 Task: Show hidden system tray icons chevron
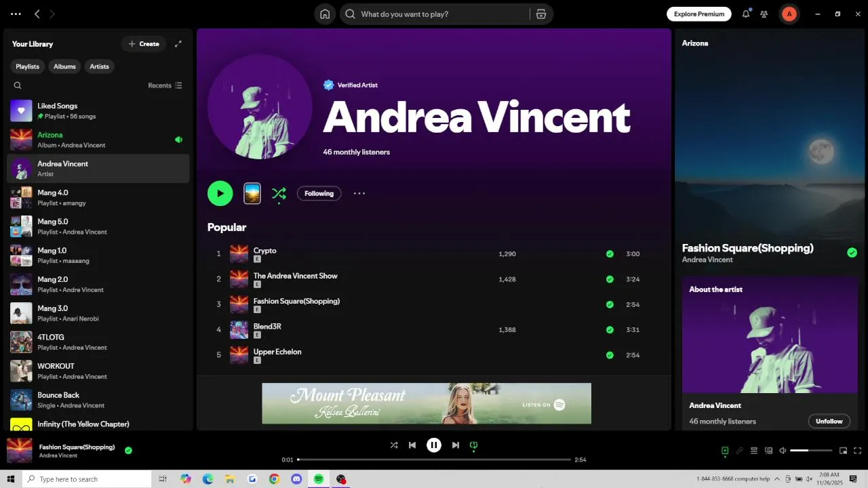[777, 479]
